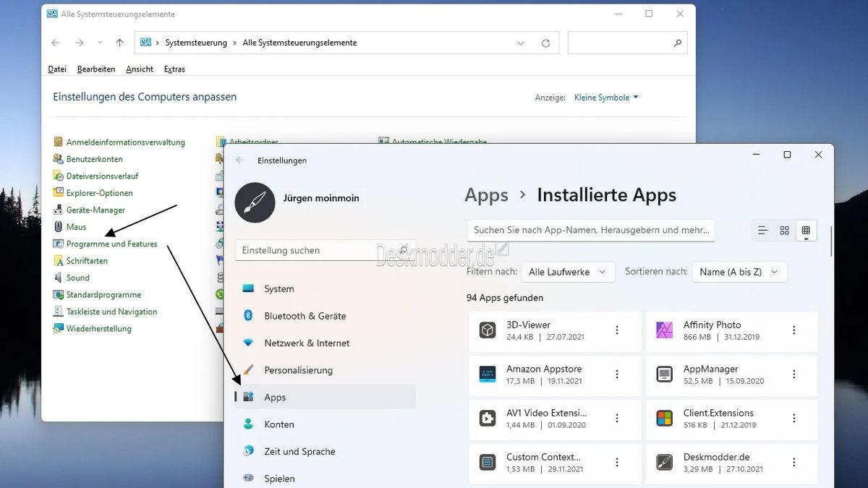868x488 pixels.
Task: Click the Affinity Photo app icon
Action: tap(665, 330)
